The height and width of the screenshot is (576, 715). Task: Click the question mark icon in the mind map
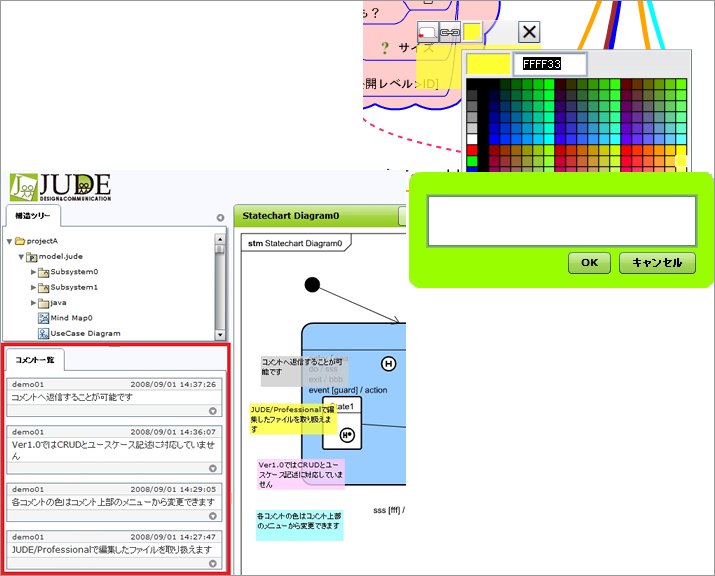point(385,47)
